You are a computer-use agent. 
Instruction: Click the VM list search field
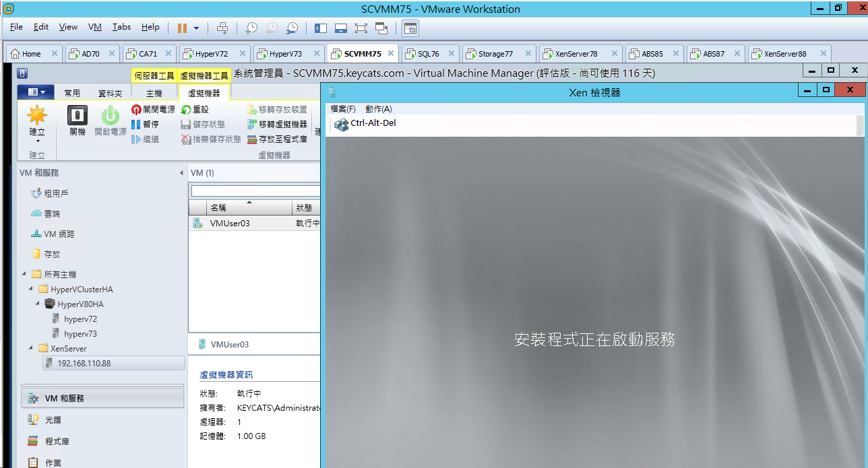pos(255,191)
